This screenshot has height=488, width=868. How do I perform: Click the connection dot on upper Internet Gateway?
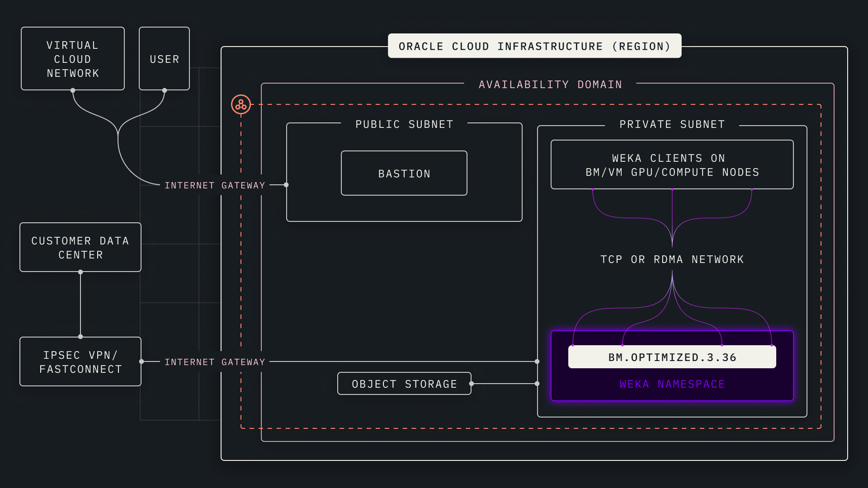(x=286, y=185)
